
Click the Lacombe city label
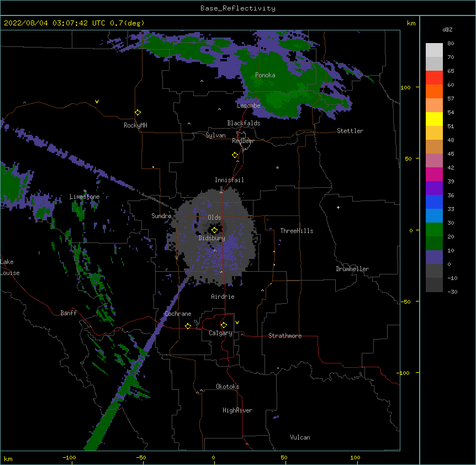[248, 105]
